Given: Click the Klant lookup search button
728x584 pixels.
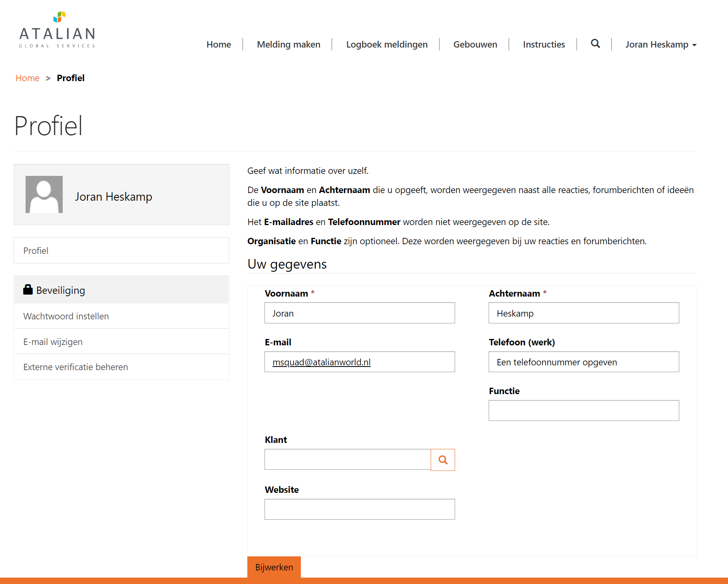Looking at the screenshot, I should click(x=443, y=460).
